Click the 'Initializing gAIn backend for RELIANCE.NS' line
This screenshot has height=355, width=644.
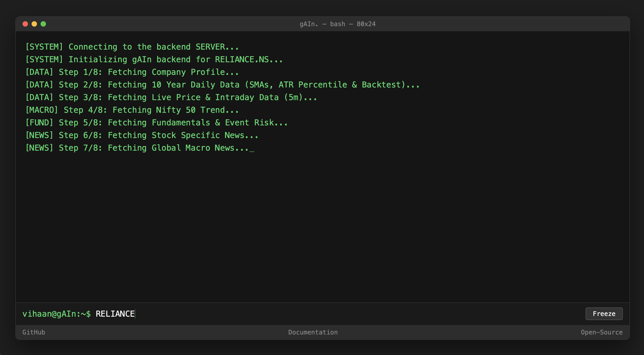(154, 60)
